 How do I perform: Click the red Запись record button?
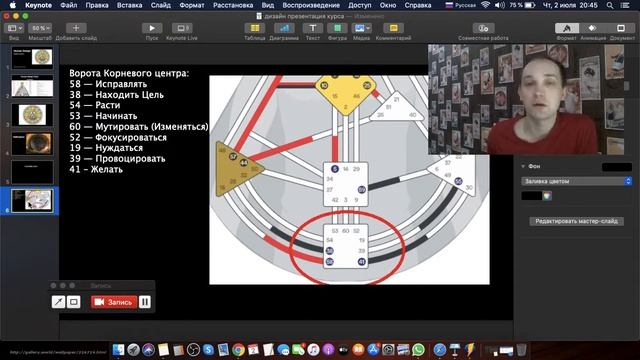(x=114, y=302)
